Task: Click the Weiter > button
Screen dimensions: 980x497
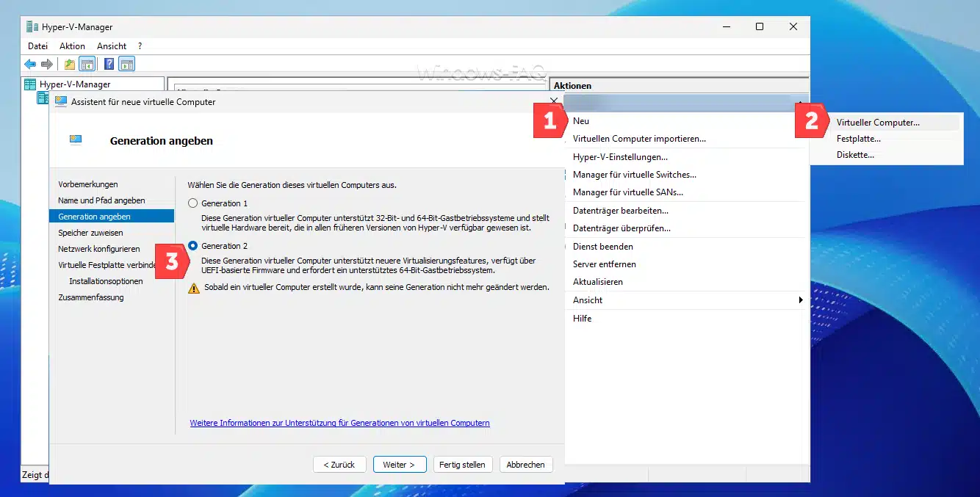Action: pyautogui.click(x=399, y=465)
